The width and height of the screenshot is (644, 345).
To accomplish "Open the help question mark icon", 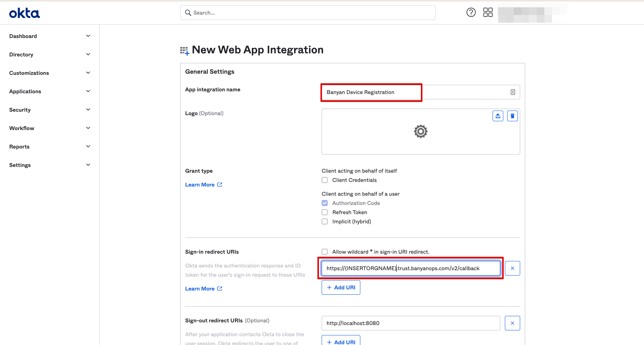I will pos(471,13).
